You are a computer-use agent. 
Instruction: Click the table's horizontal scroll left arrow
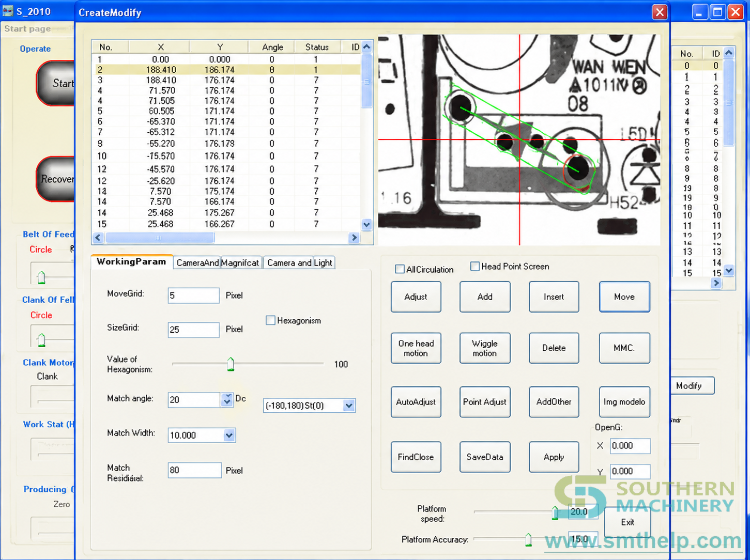pyautogui.click(x=98, y=238)
